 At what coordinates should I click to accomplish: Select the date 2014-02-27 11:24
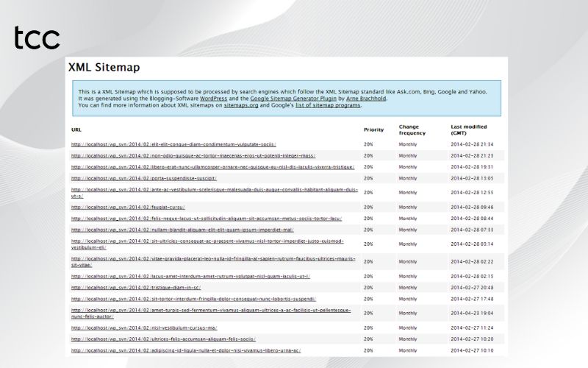(472, 328)
